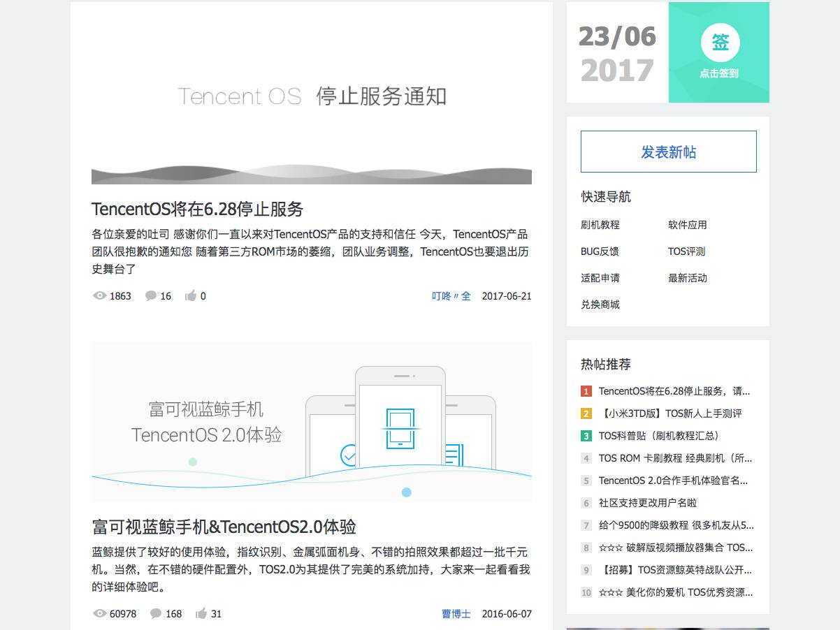Open BUG反馈 quick navigation link
The image size is (840, 630).
(x=600, y=251)
